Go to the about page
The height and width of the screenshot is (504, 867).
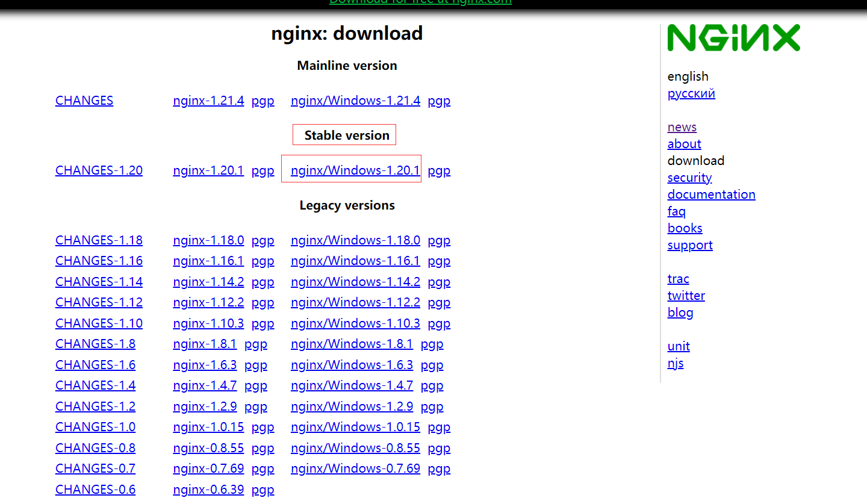pyautogui.click(x=685, y=144)
